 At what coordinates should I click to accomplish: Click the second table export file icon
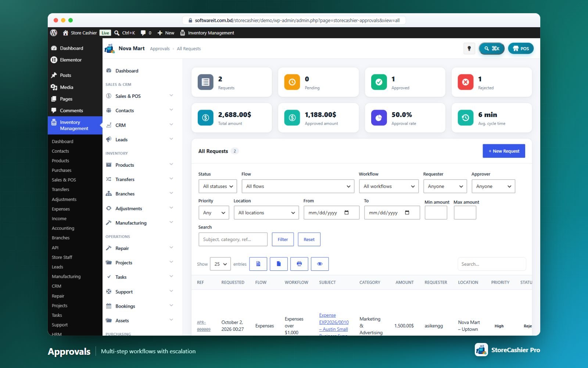(x=279, y=264)
